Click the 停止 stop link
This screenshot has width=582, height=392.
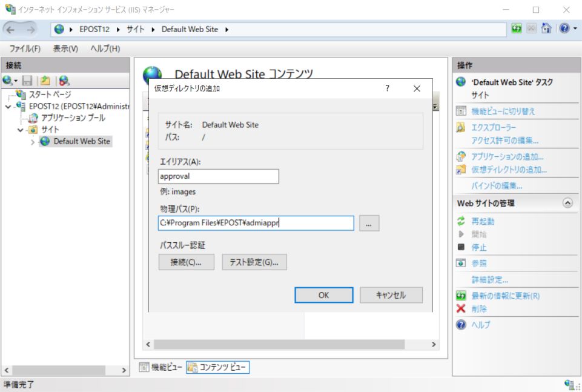[479, 248]
